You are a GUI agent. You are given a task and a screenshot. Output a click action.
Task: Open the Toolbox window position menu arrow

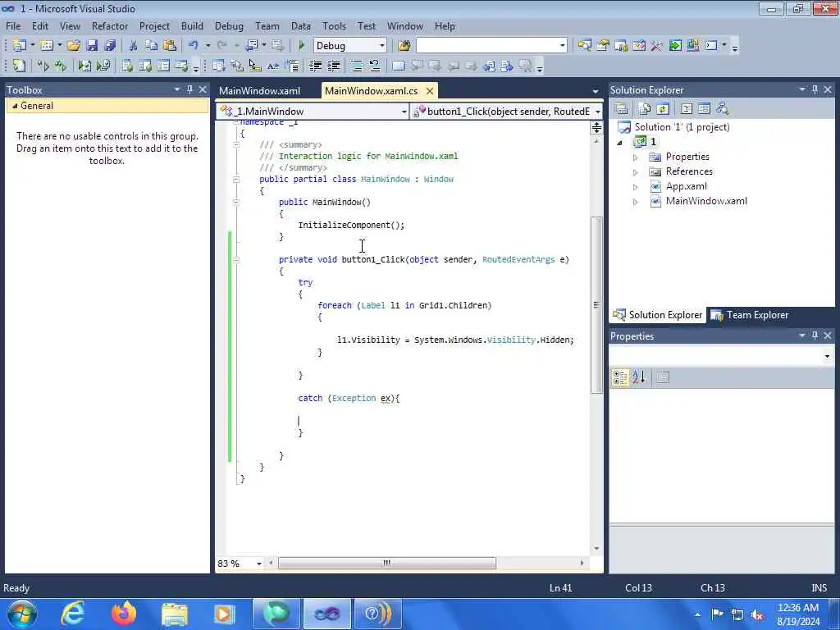click(x=177, y=89)
